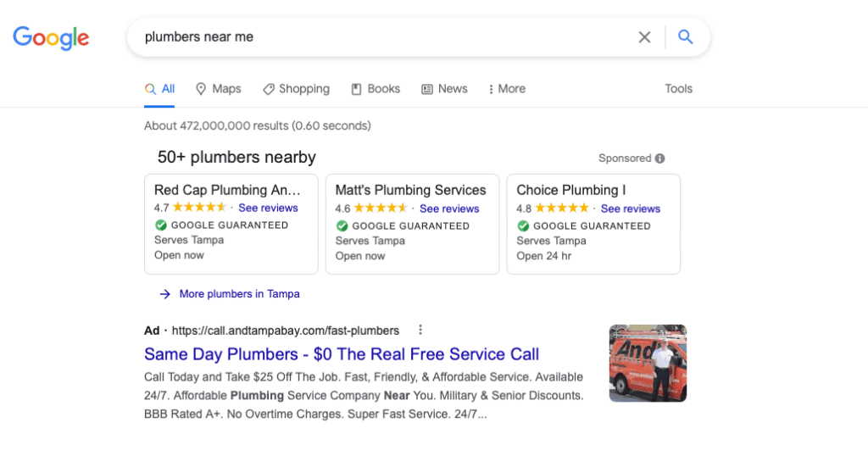Screen dimensions: 868x456
Task: Clear the search box with X icon
Action: (x=644, y=37)
